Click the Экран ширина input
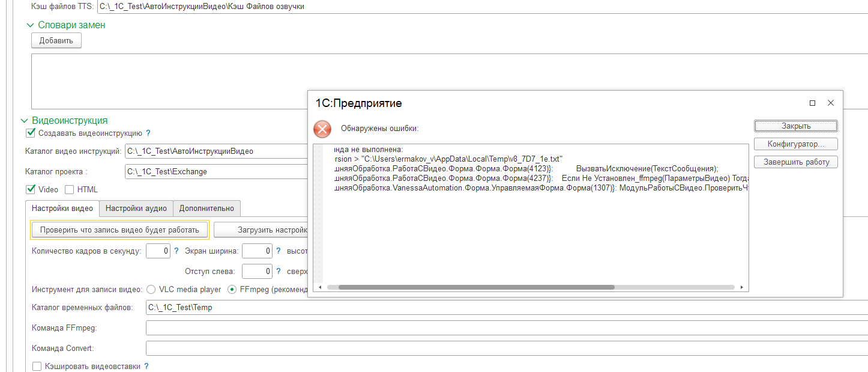The image size is (868, 372). coord(257,251)
